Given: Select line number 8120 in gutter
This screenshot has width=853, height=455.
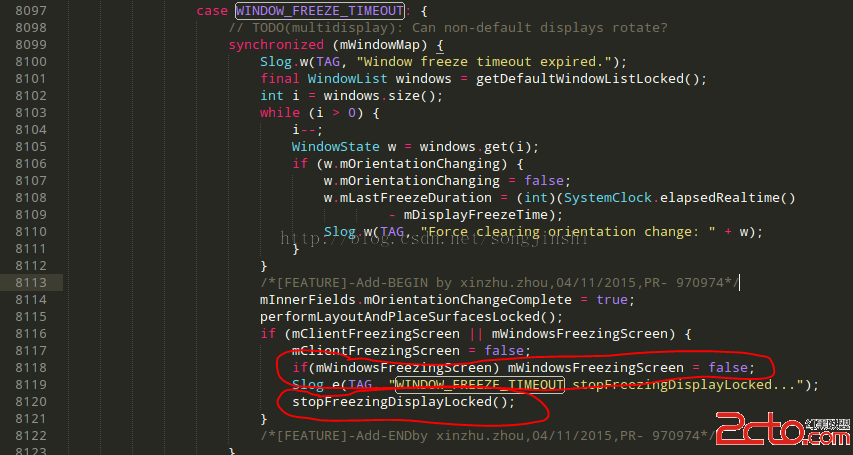Looking at the screenshot, I should tap(31, 402).
